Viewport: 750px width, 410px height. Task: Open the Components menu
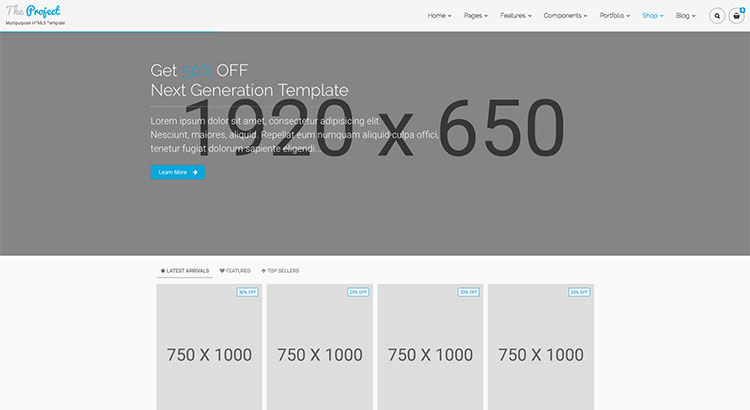[566, 16]
